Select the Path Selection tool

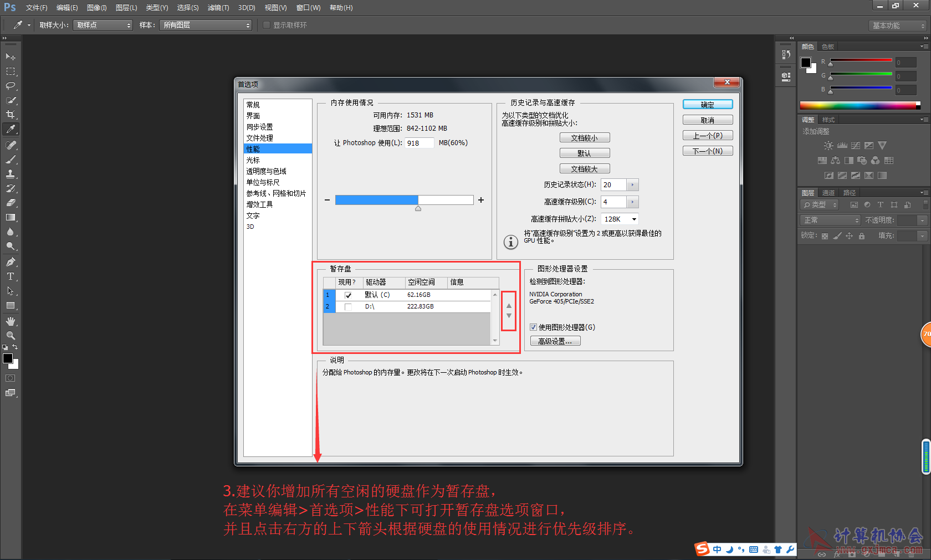point(11,291)
